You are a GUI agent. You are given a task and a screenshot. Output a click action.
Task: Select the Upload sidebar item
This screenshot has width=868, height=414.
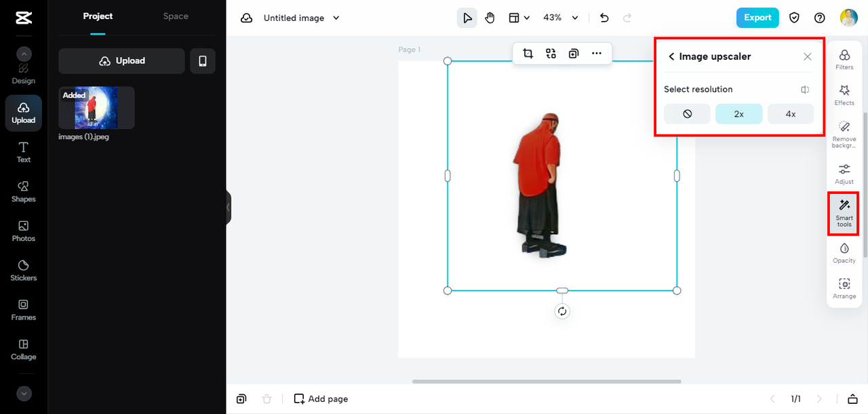tap(23, 113)
